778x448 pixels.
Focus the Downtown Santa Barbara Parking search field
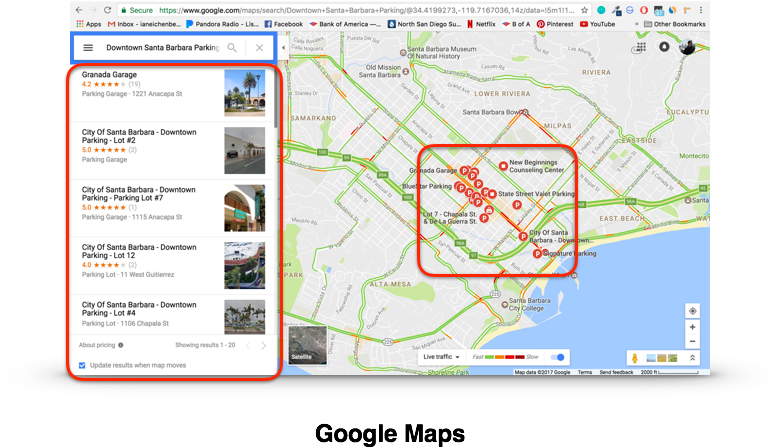162,48
